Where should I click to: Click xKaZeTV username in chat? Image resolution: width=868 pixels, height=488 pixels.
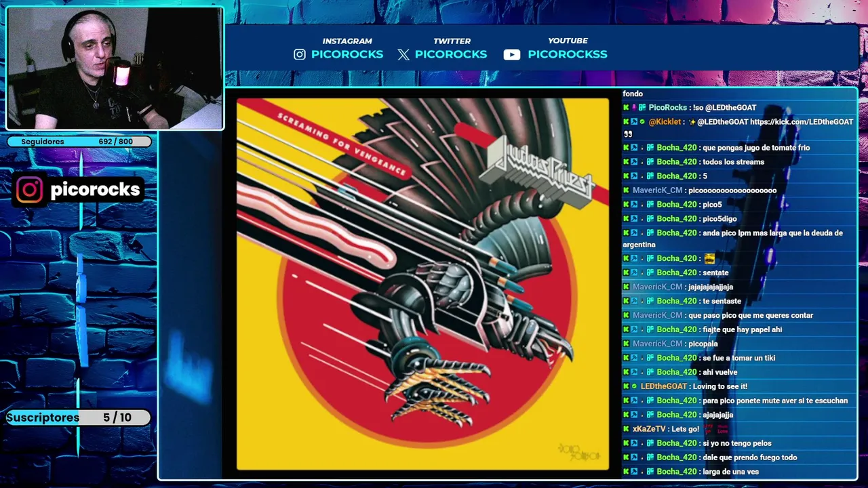click(x=649, y=429)
